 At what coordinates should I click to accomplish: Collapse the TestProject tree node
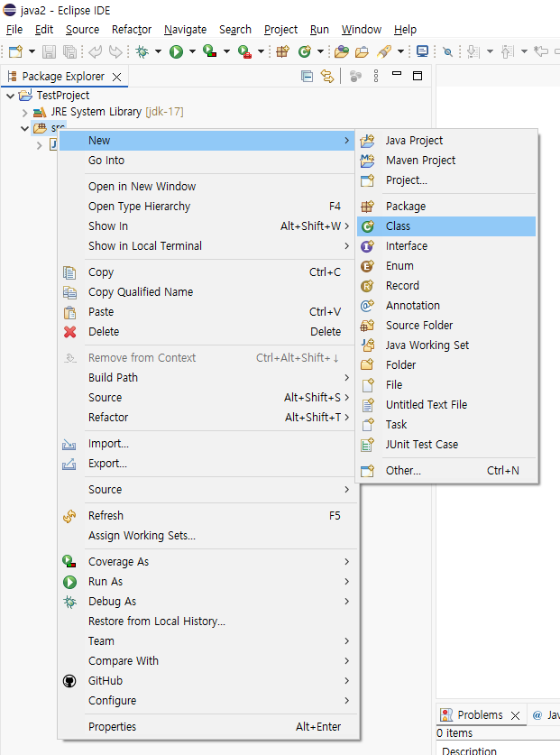pos(10,96)
